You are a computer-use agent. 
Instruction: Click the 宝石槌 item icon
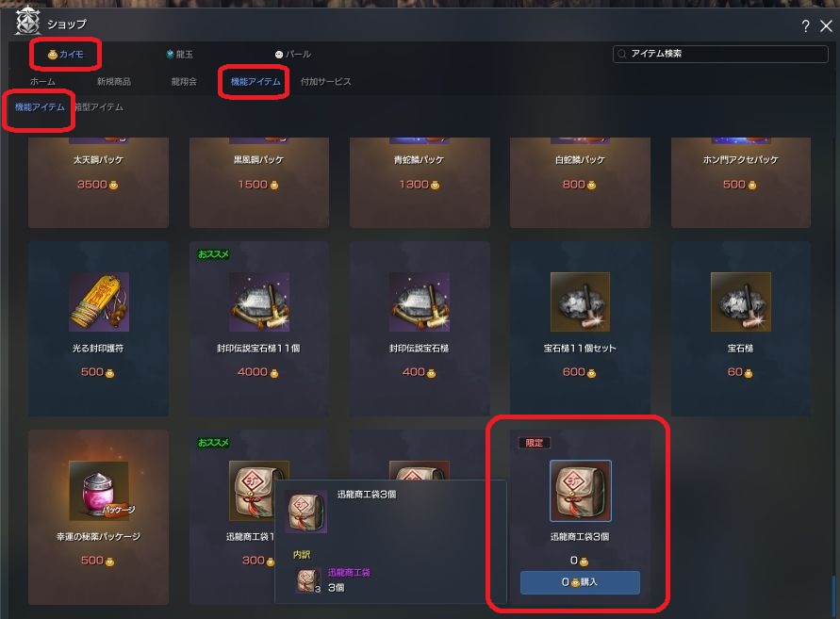tap(740, 302)
